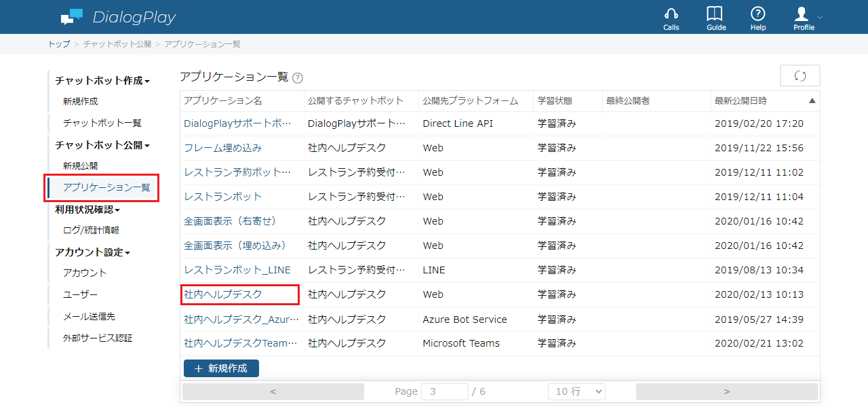Go to the next page with > button
The image size is (868, 407).
[726, 391]
